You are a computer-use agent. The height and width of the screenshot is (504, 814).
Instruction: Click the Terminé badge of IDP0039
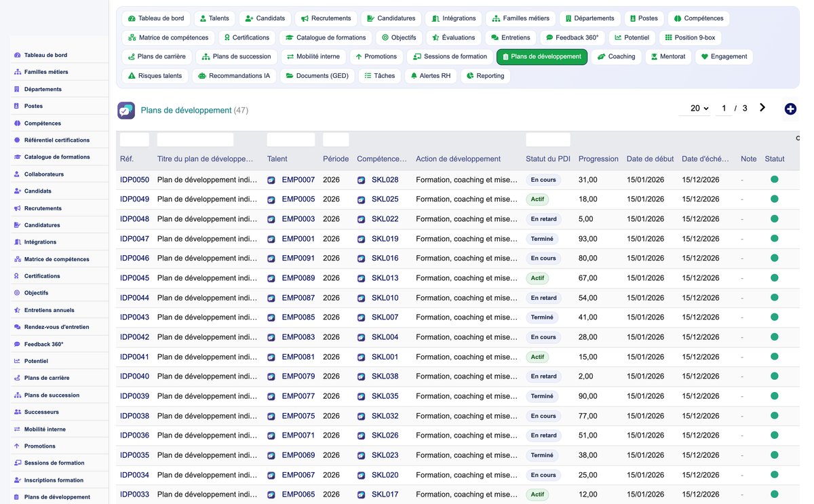[x=542, y=396]
